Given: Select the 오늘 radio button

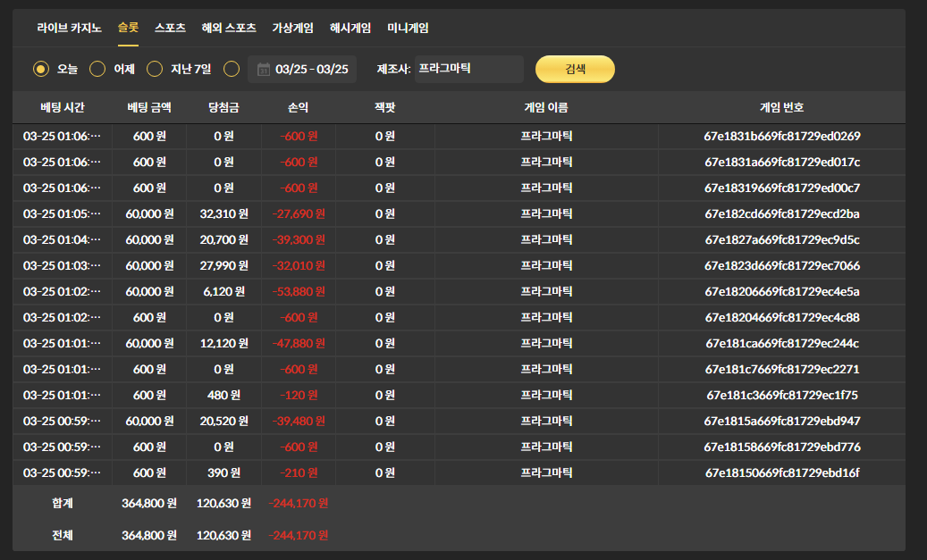Looking at the screenshot, I should (41, 69).
